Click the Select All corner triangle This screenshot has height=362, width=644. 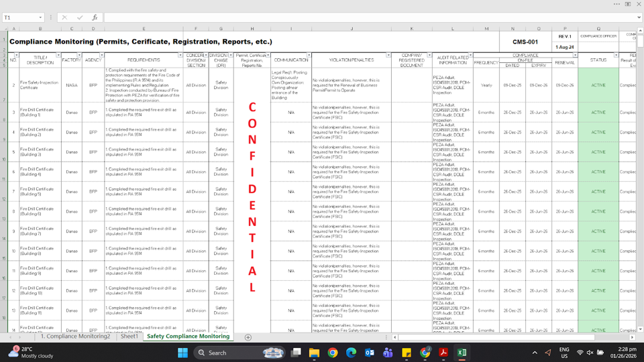click(5, 29)
